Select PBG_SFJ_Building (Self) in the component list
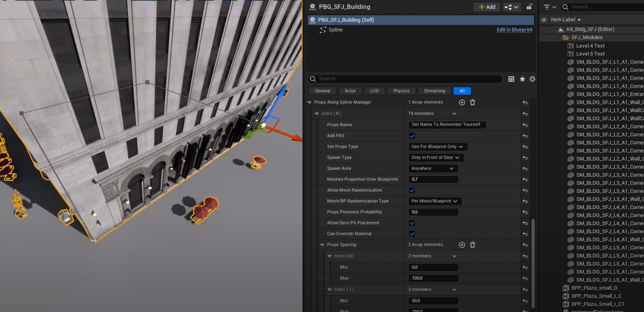Screen dimensions: 644x312 coord(421,20)
